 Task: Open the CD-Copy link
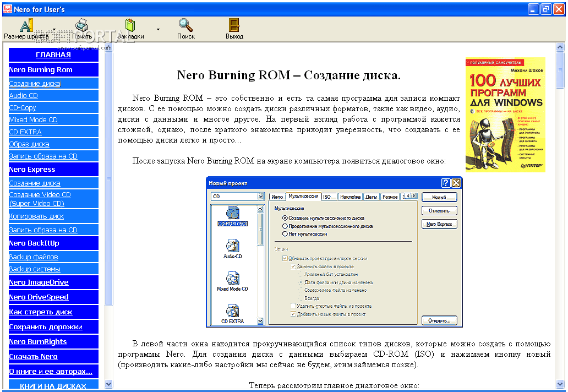click(x=23, y=107)
